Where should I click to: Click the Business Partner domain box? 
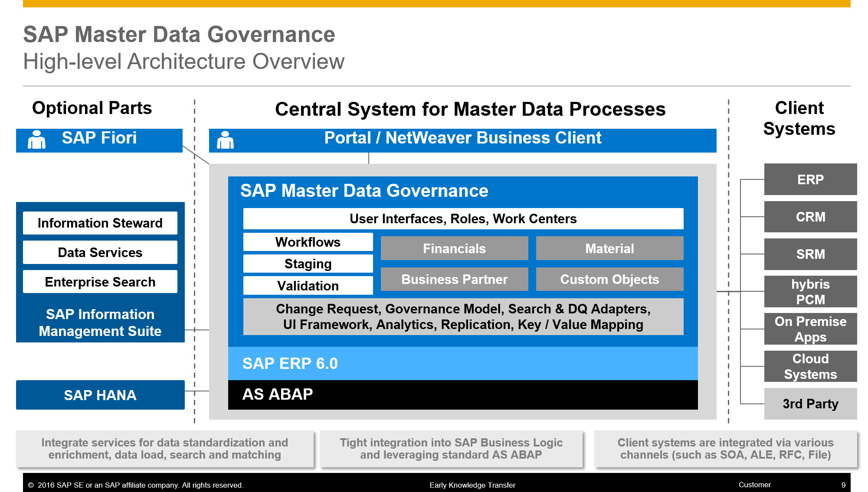coord(455,279)
